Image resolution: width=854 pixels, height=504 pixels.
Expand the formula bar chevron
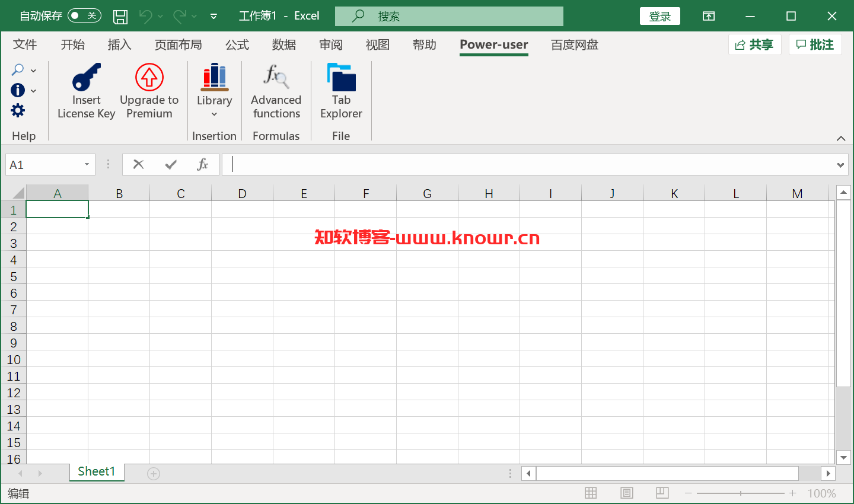coord(840,165)
